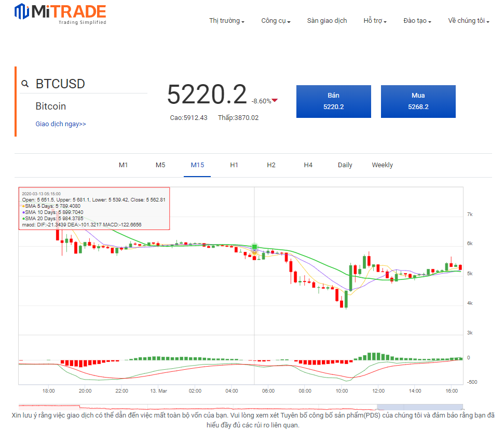504x430 pixels.
Task: Switch to the Weekly chart tab
Action: (382, 165)
